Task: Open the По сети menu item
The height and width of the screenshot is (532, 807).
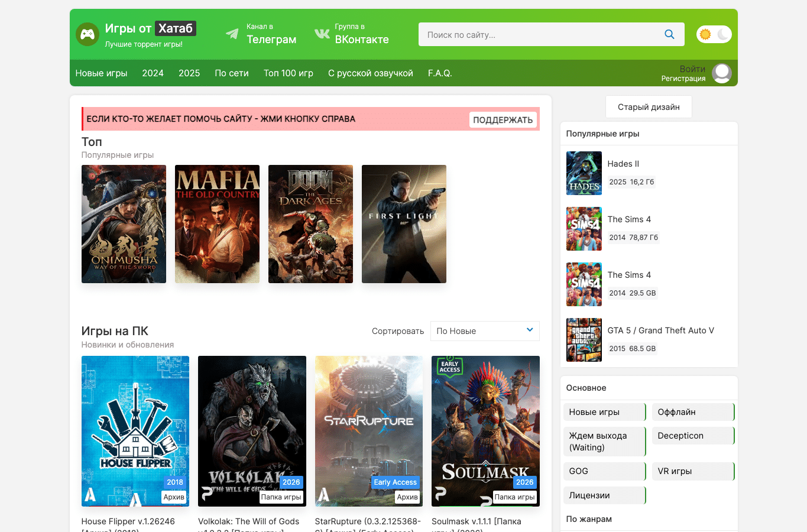Action: click(232, 73)
